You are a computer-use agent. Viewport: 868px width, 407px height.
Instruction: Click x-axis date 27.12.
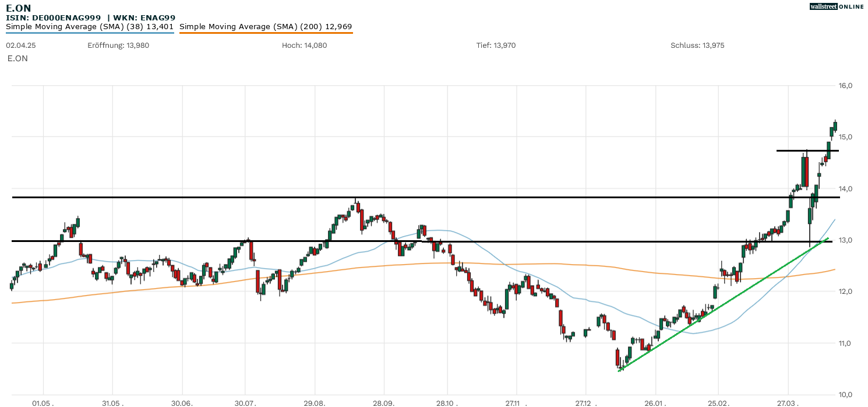coord(586,402)
